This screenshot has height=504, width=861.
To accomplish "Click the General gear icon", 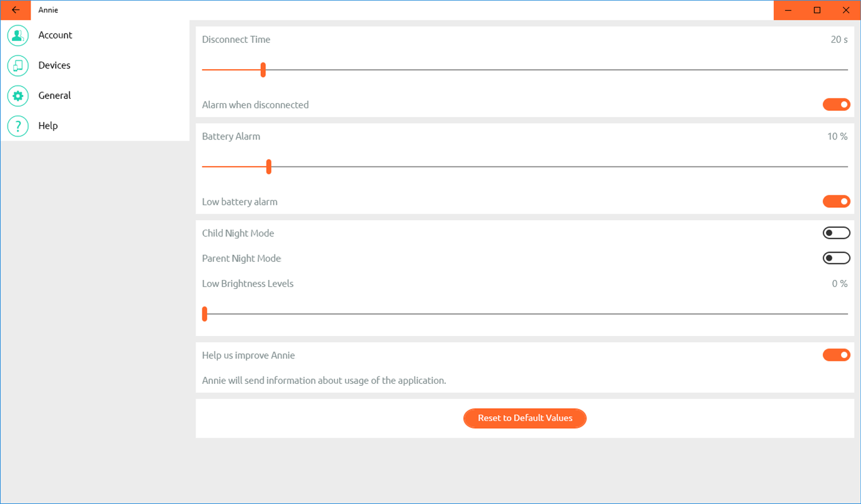I will (x=18, y=96).
